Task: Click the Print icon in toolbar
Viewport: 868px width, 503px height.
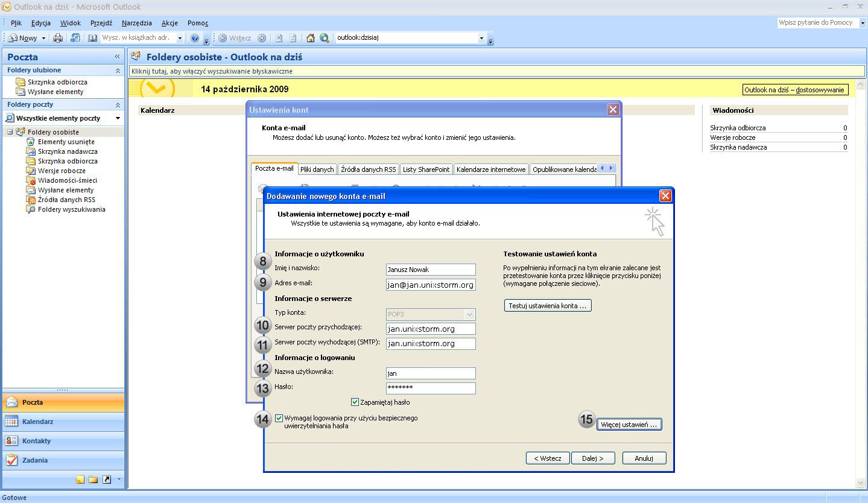Action: tap(58, 38)
